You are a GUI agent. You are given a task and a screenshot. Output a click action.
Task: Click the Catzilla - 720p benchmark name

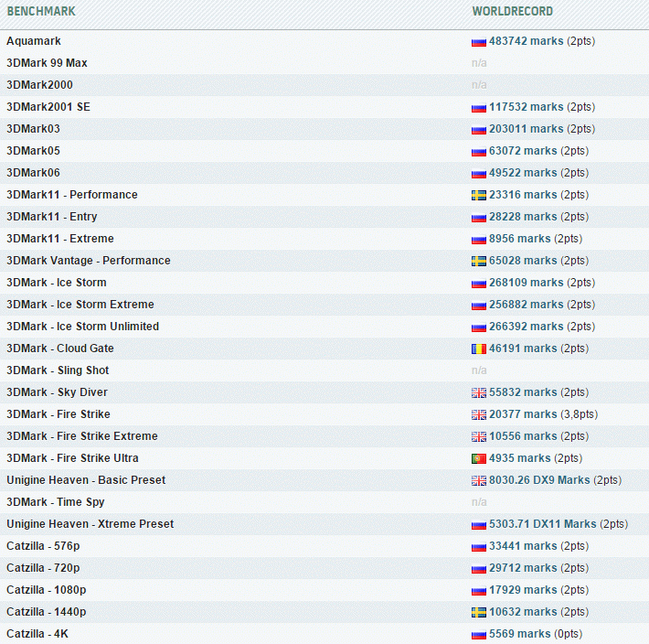(x=43, y=568)
